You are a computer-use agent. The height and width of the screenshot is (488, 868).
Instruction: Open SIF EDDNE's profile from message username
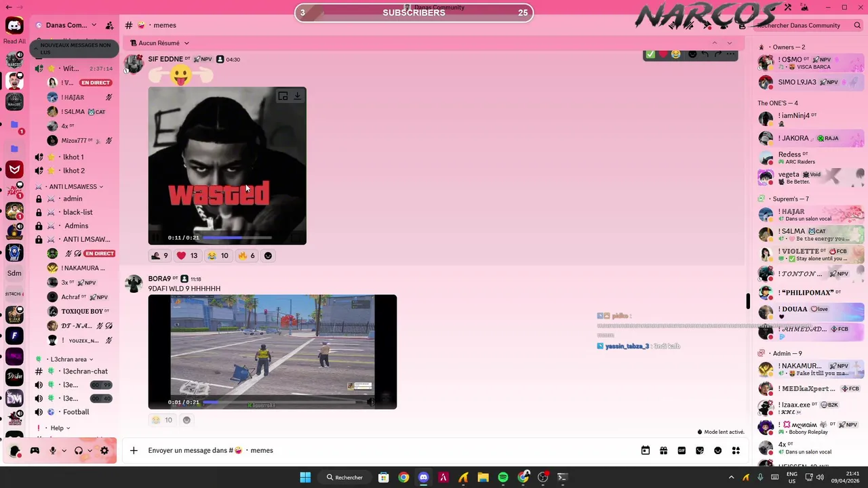(x=165, y=60)
